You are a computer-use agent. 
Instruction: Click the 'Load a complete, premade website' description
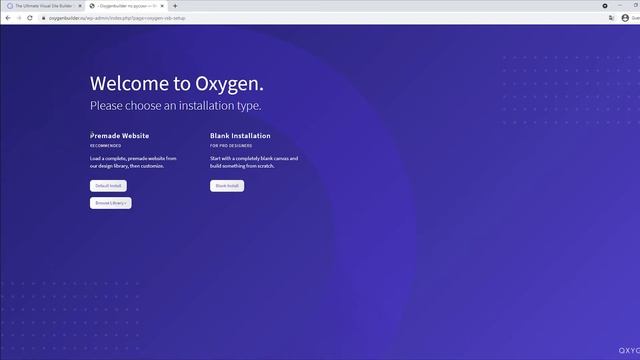(133, 162)
